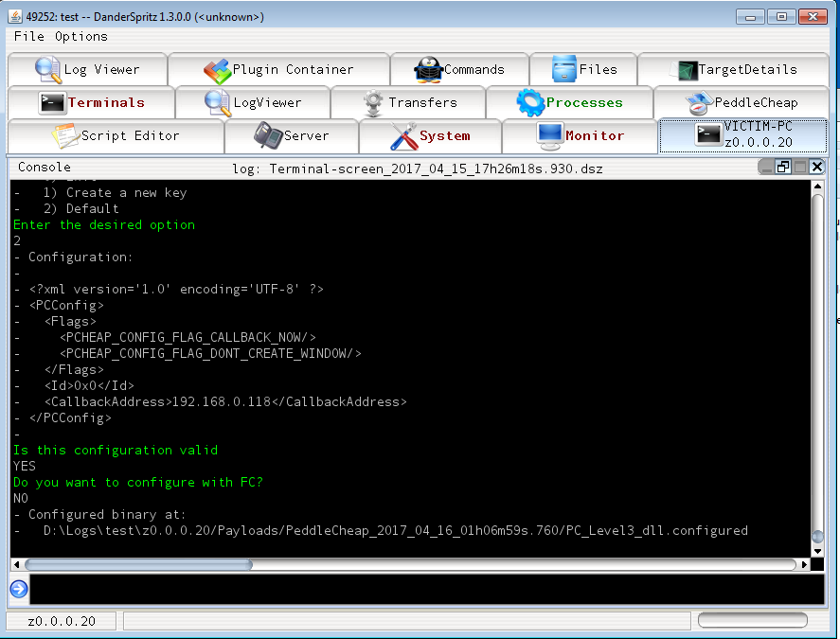840x639 pixels.
Task: Open the Options menu
Action: [x=80, y=36]
